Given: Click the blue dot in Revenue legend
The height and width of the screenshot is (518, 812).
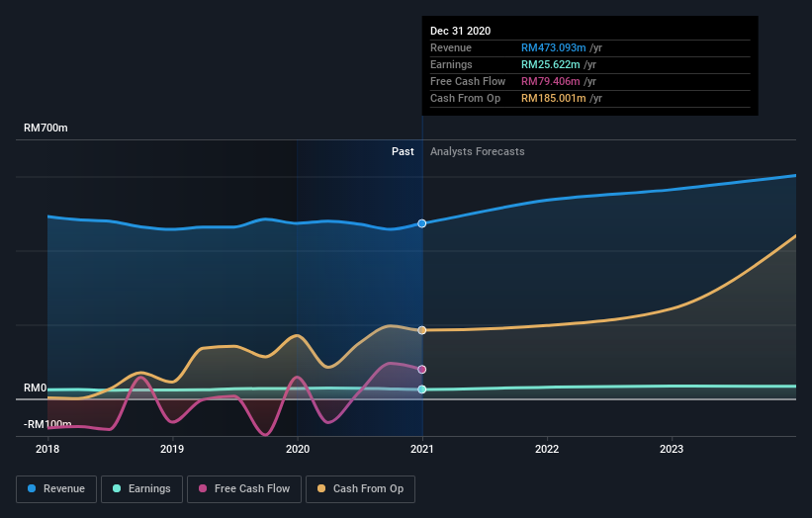Looking at the screenshot, I should pos(32,488).
